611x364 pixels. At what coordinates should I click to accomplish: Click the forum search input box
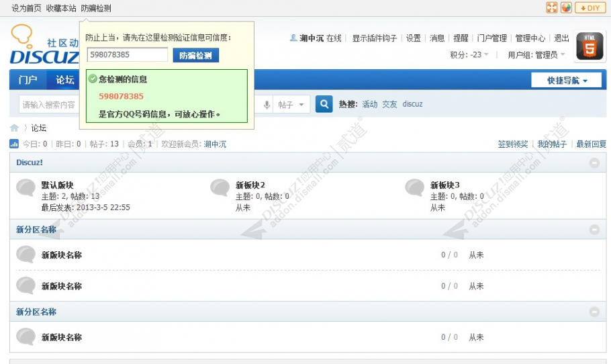[49, 105]
